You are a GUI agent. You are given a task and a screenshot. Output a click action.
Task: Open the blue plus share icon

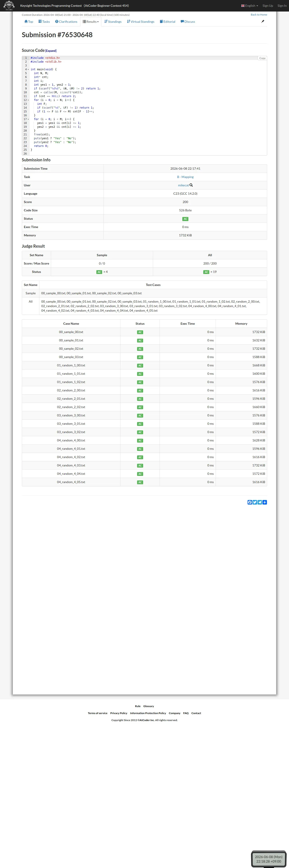(265, 502)
